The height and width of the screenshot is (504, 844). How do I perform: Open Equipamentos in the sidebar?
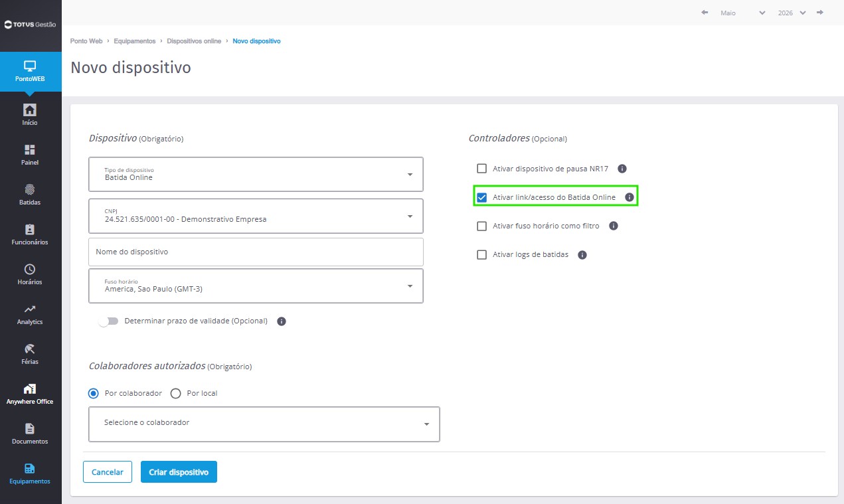click(30, 473)
